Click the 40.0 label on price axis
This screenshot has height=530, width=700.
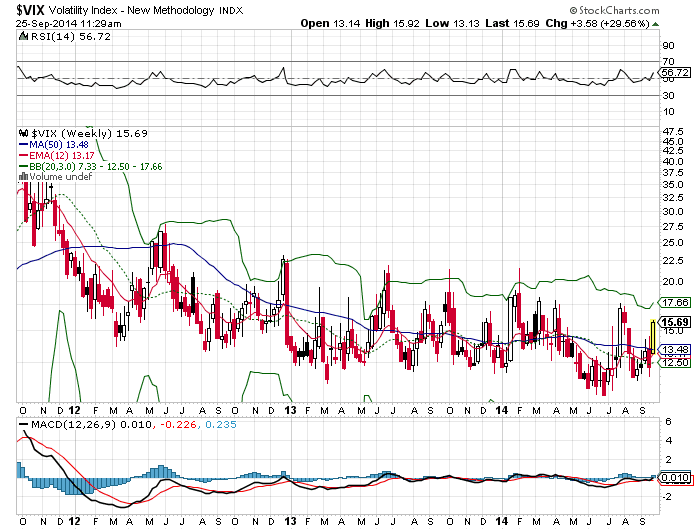pyautogui.click(x=673, y=162)
